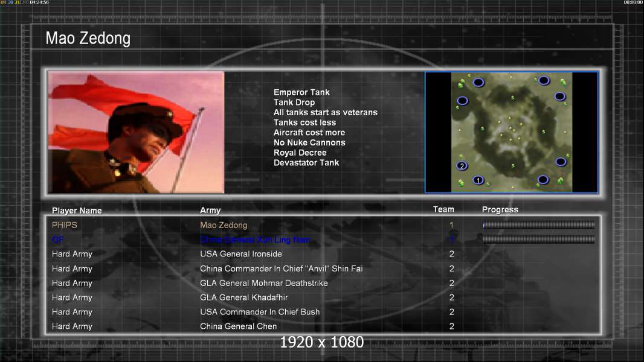Click the elapsed timer in top-left corner

coord(37,2)
